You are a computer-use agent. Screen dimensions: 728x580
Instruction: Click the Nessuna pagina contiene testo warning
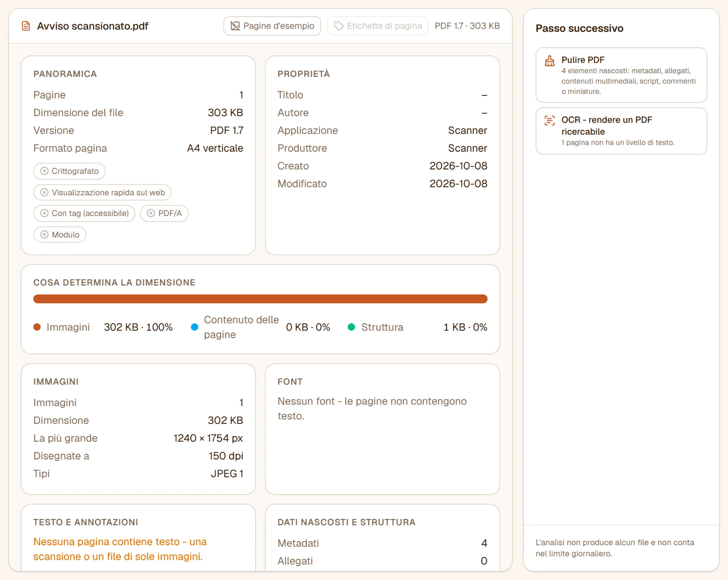pos(120,549)
